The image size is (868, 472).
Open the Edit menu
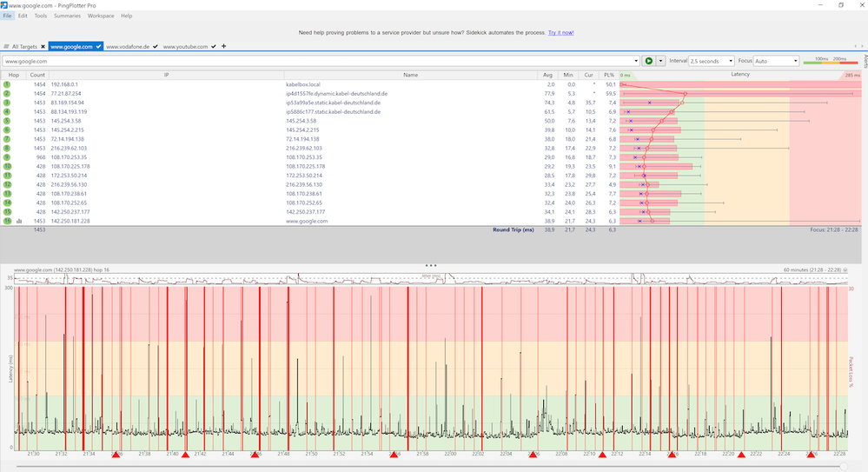pyautogui.click(x=23, y=16)
